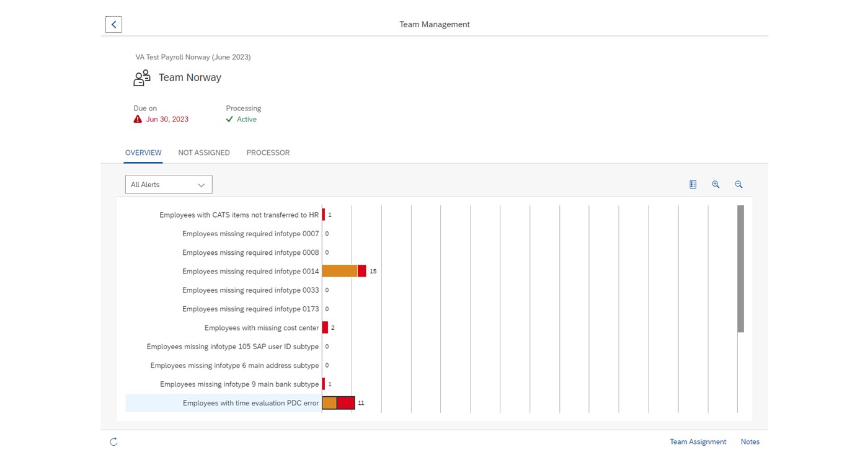Viewport: 868px width, 465px height.
Task: Open the Processor tab
Action: [x=268, y=153]
